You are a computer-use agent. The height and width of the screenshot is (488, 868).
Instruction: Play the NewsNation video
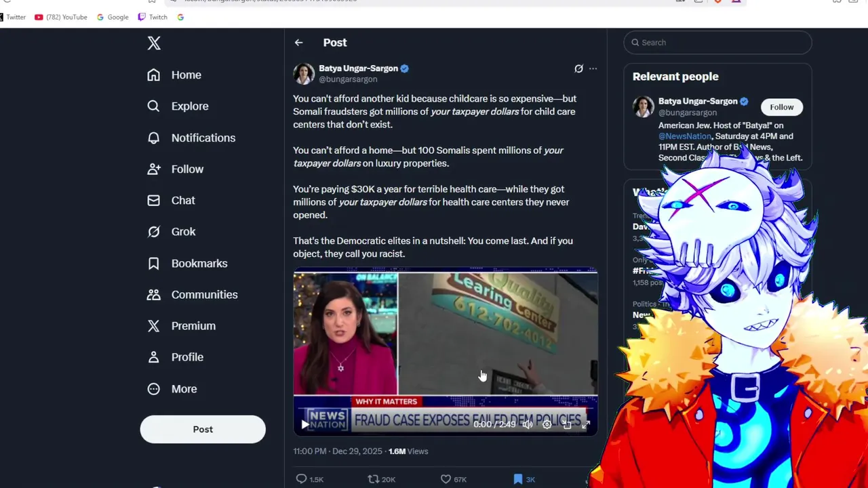305,424
